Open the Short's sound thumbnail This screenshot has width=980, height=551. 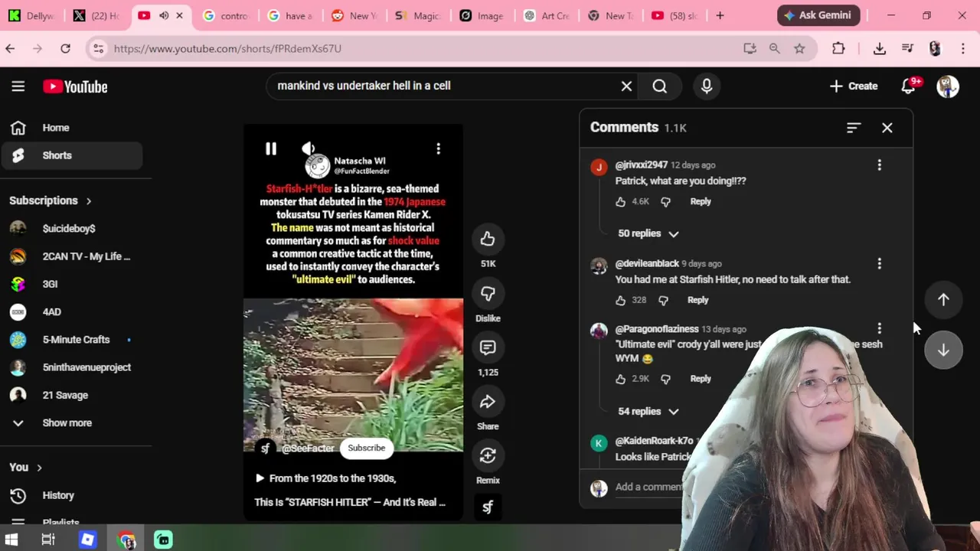[x=488, y=507]
